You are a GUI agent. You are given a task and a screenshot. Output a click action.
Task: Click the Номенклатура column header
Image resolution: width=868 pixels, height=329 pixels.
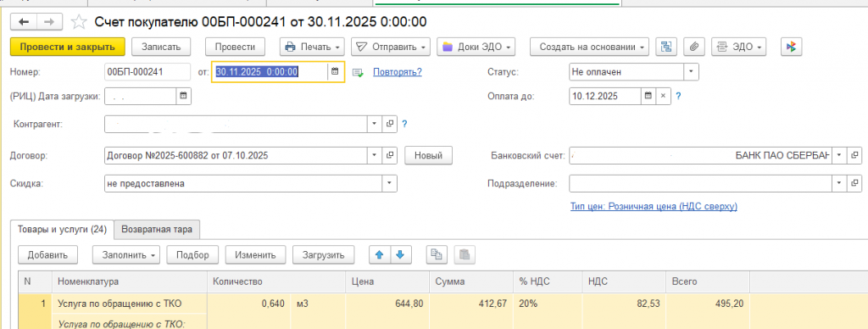(x=130, y=282)
